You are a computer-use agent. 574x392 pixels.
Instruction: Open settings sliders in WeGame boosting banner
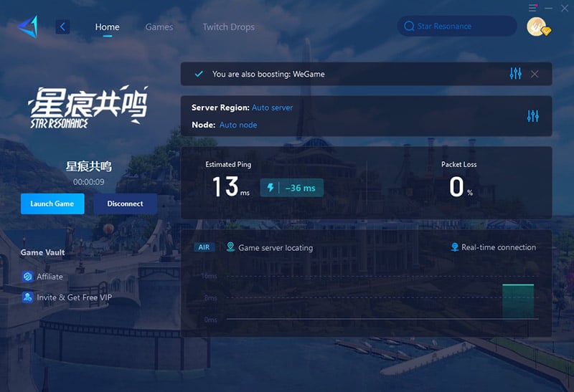coord(515,74)
